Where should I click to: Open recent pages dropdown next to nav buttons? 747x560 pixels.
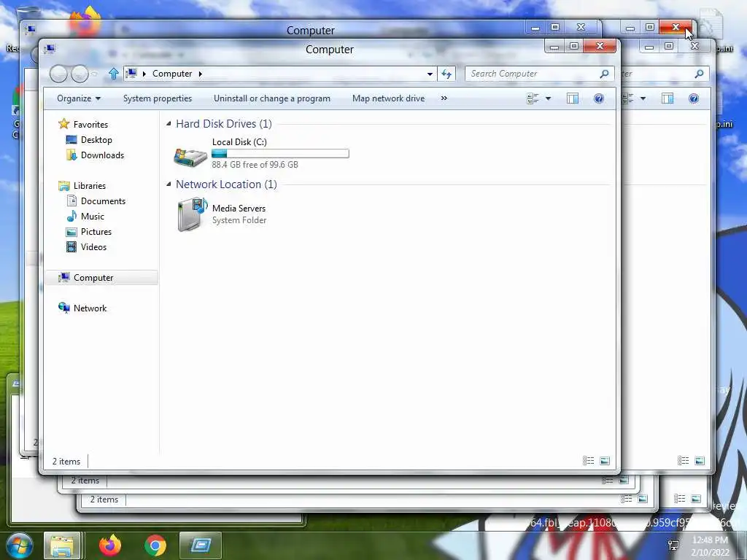point(94,74)
